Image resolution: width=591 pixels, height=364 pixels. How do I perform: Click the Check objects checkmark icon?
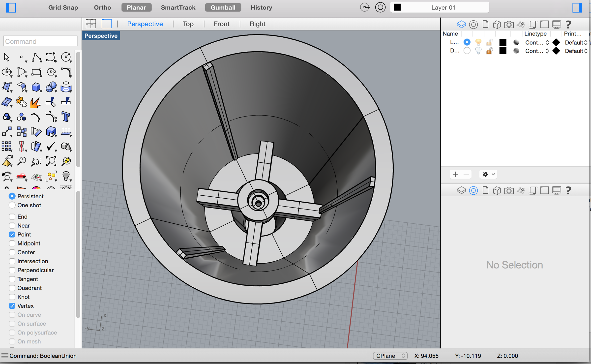point(51,147)
